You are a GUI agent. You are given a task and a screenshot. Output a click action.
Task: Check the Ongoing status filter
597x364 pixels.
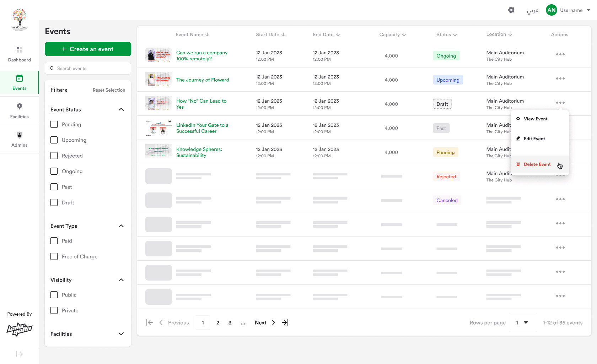pyautogui.click(x=54, y=171)
